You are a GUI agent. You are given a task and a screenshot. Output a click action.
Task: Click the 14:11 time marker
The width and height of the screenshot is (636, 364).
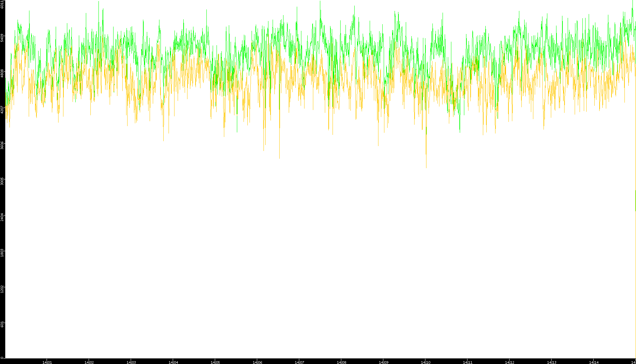click(x=467, y=362)
